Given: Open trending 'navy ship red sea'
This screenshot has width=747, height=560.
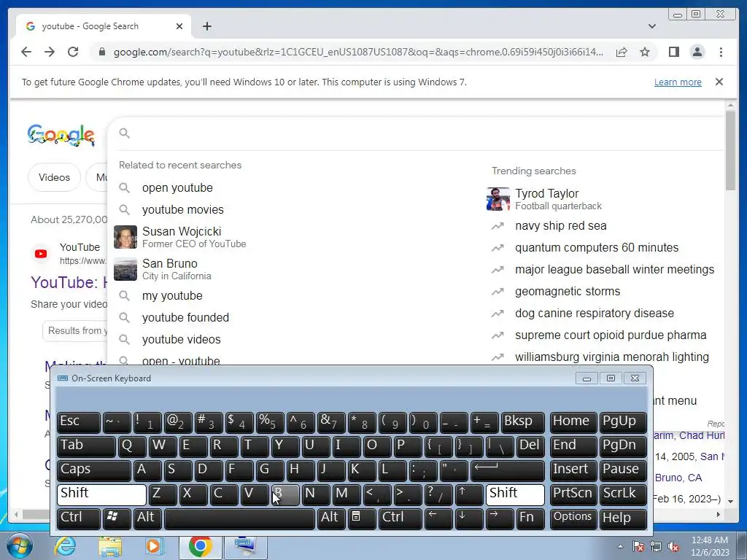Looking at the screenshot, I should [x=560, y=226].
